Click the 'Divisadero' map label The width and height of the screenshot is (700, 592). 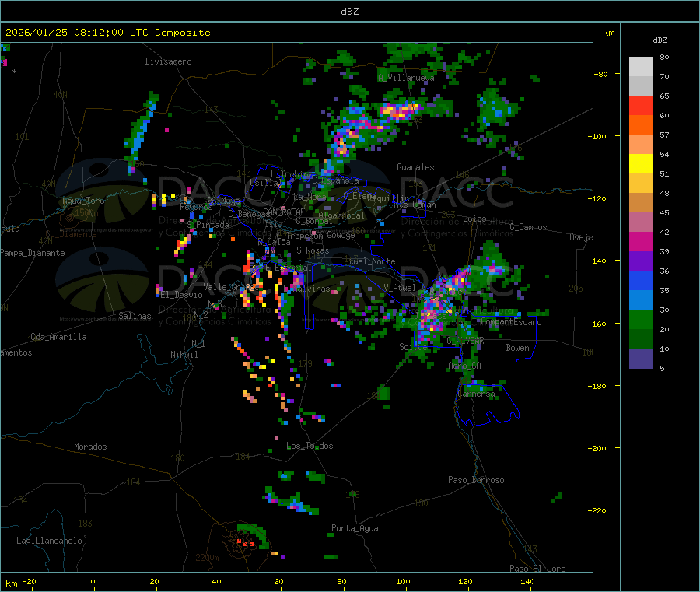(x=168, y=61)
